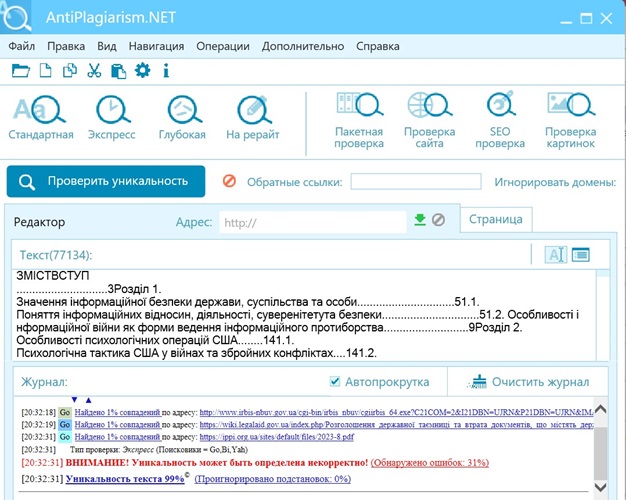Jump to next match with down arrow
Screen dimensions: 626x500
(x=74, y=400)
